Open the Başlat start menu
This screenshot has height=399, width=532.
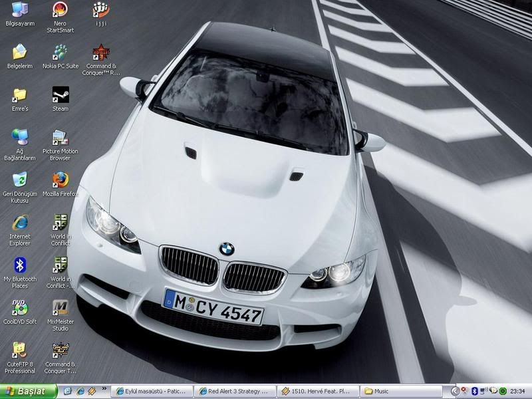tap(28, 391)
